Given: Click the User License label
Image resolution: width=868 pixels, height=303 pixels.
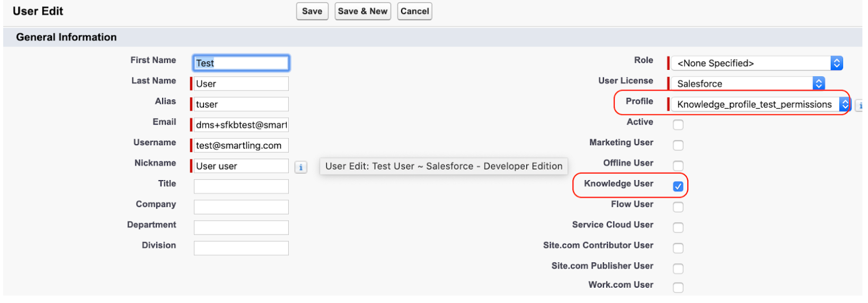Looking at the screenshot, I should tap(625, 81).
